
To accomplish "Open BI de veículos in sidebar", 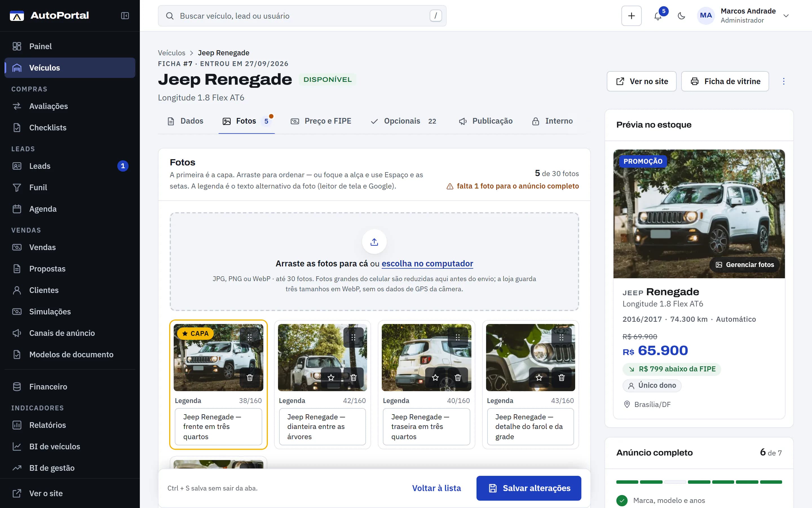I will (x=70, y=446).
